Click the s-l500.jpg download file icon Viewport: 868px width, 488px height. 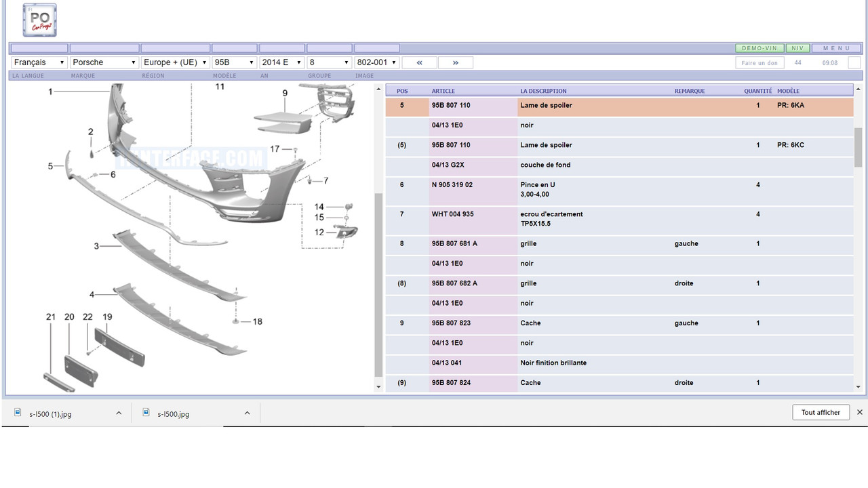(146, 412)
